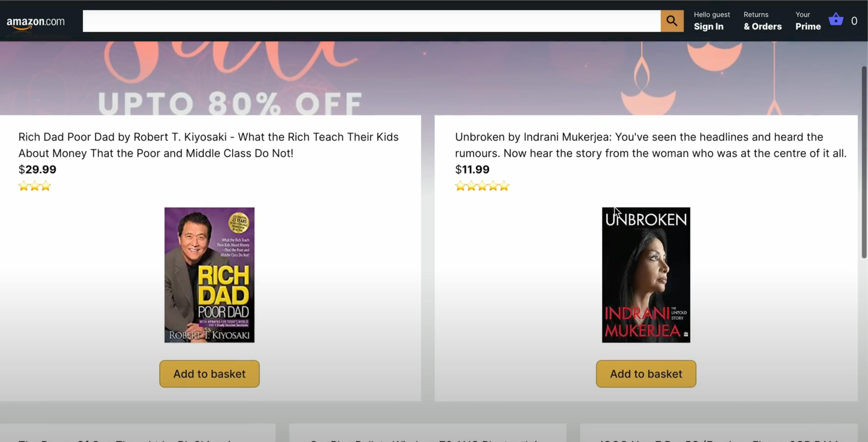Image resolution: width=868 pixels, height=442 pixels.
Task: Click the Unbroken five-star rating
Action: tap(482, 186)
